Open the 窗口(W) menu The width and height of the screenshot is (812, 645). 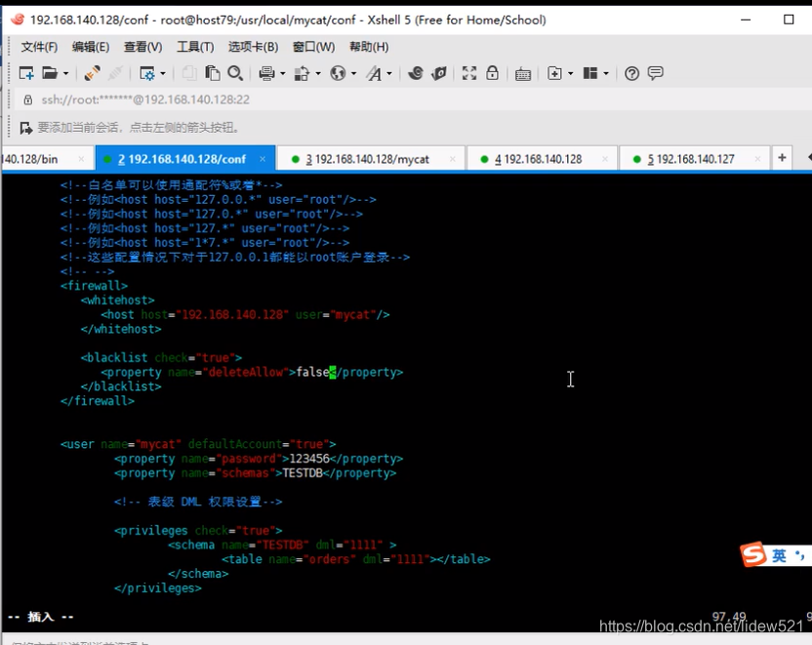(x=314, y=47)
